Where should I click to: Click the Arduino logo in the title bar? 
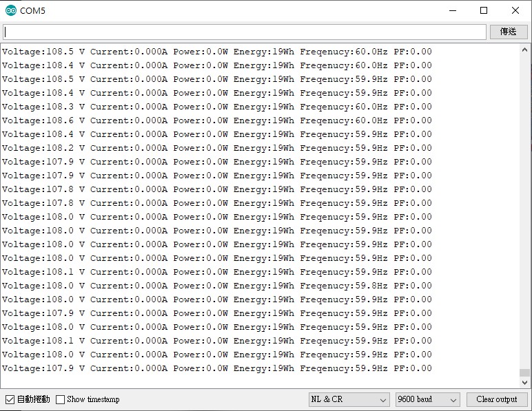pyautogui.click(x=10, y=10)
